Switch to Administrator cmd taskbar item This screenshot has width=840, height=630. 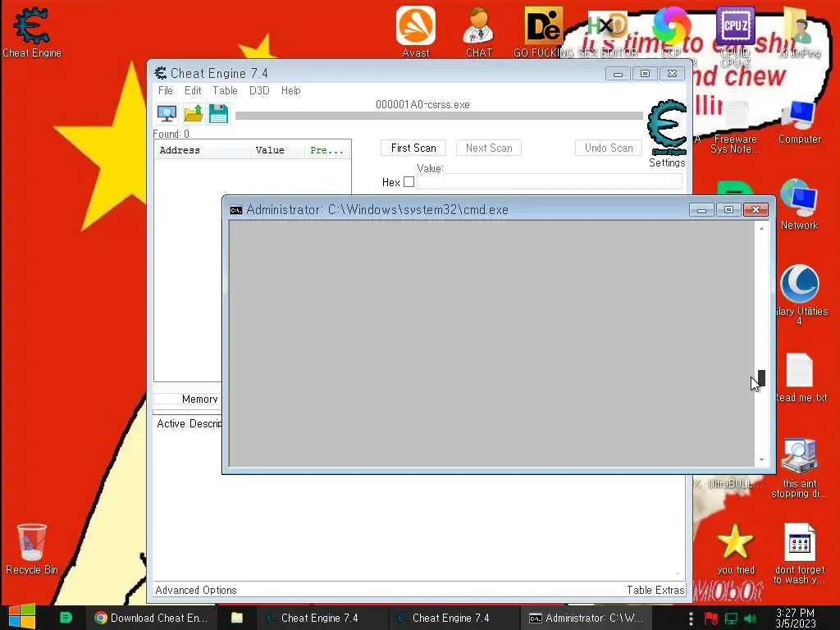pyautogui.click(x=587, y=618)
